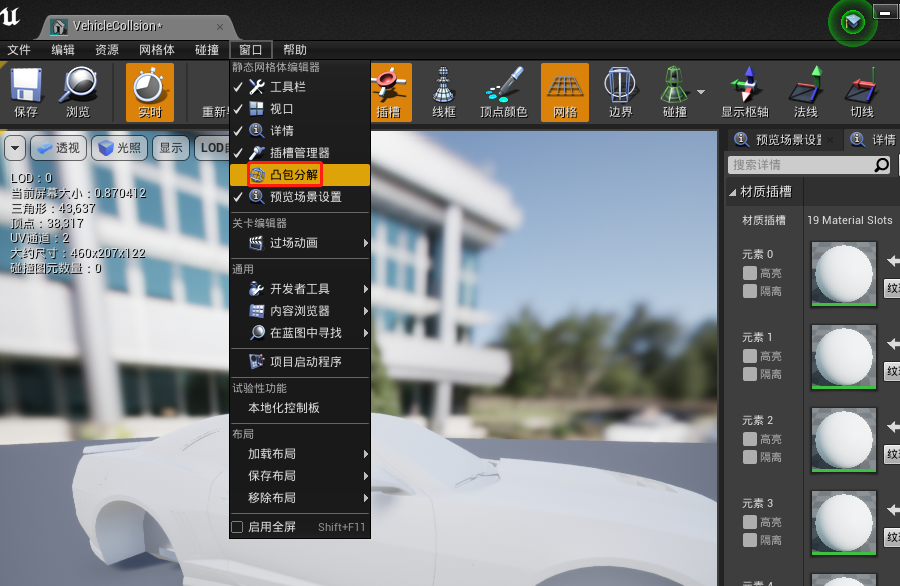Open the 文件 file menu

point(19,50)
